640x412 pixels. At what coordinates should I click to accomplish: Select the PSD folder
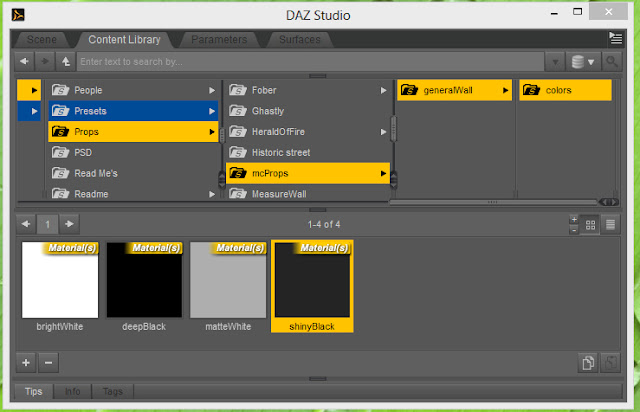[133, 153]
